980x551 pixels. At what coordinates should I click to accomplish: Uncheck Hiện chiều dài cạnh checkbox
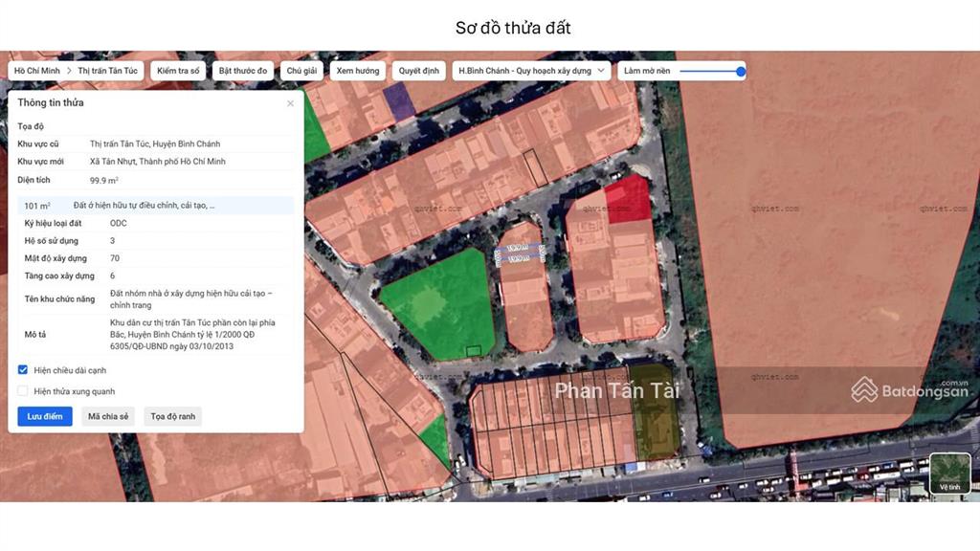click(23, 369)
